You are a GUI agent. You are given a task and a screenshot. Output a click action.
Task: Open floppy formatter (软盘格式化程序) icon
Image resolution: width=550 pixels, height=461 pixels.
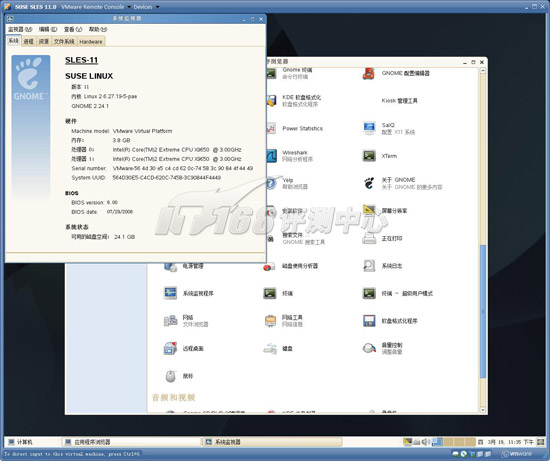pyautogui.click(x=369, y=321)
